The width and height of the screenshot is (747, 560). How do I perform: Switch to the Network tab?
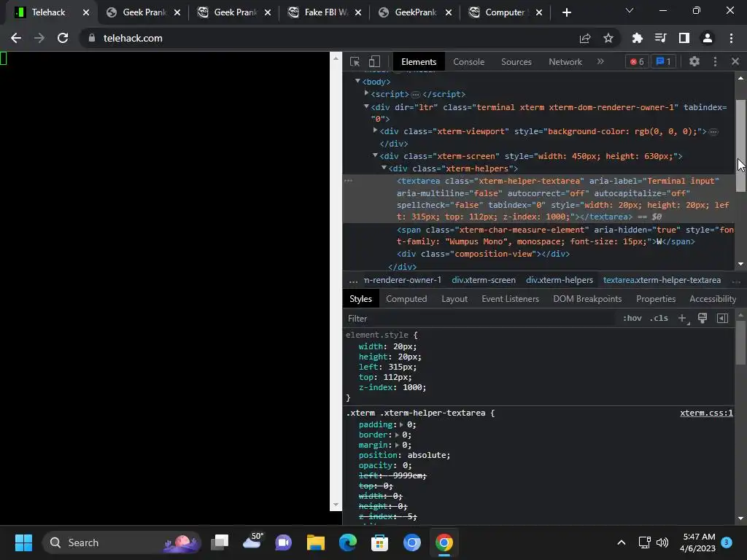pyautogui.click(x=565, y=61)
